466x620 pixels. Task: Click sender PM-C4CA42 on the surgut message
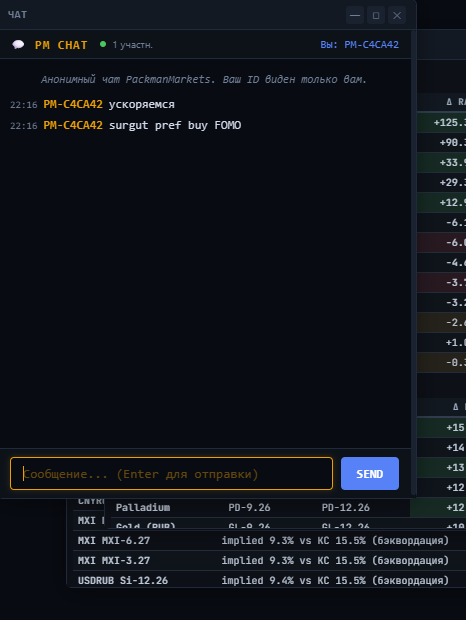point(73,125)
